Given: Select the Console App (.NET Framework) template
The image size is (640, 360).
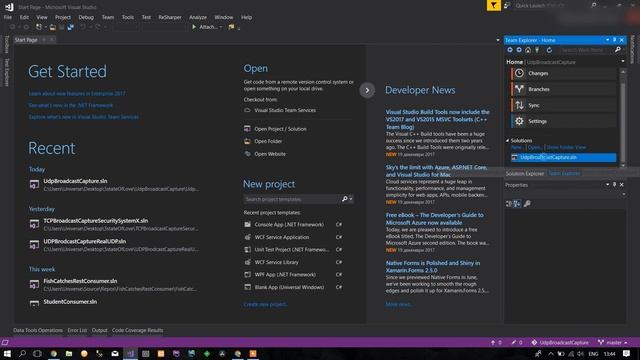Looking at the screenshot, I should click(289, 224).
